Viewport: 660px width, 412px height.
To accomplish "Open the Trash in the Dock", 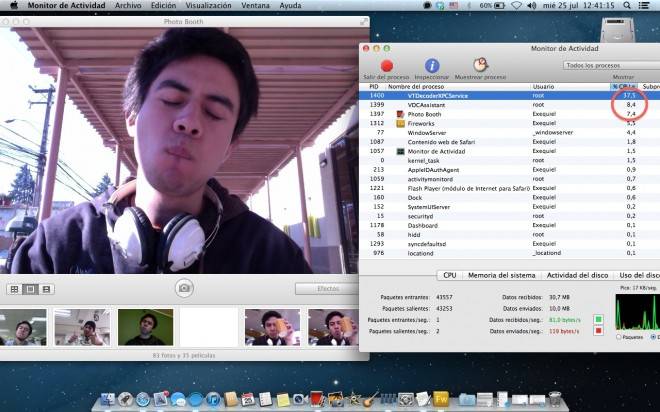I will 555,399.
